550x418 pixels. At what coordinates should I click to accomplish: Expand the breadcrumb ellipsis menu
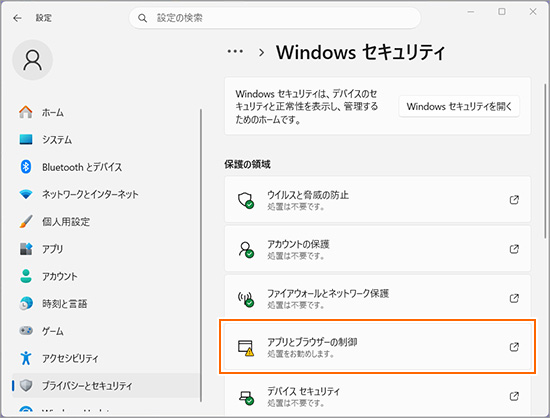pos(235,52)
